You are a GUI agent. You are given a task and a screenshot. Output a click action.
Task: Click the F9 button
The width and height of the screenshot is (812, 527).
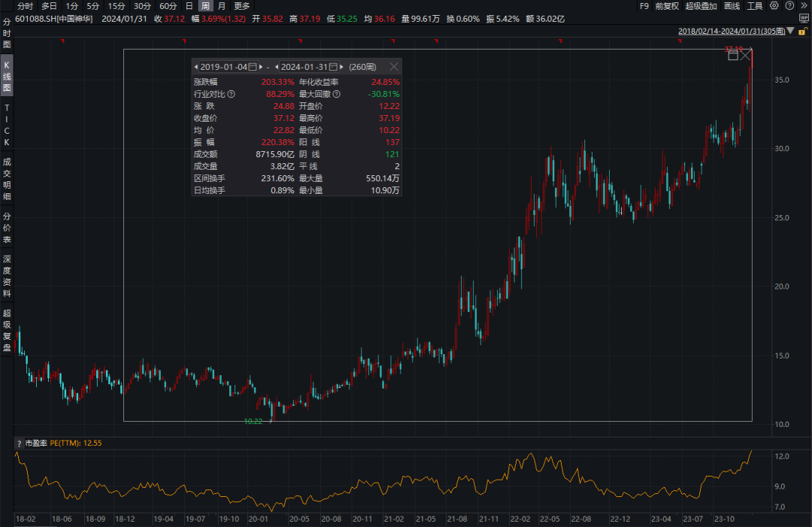click(644, 6)
